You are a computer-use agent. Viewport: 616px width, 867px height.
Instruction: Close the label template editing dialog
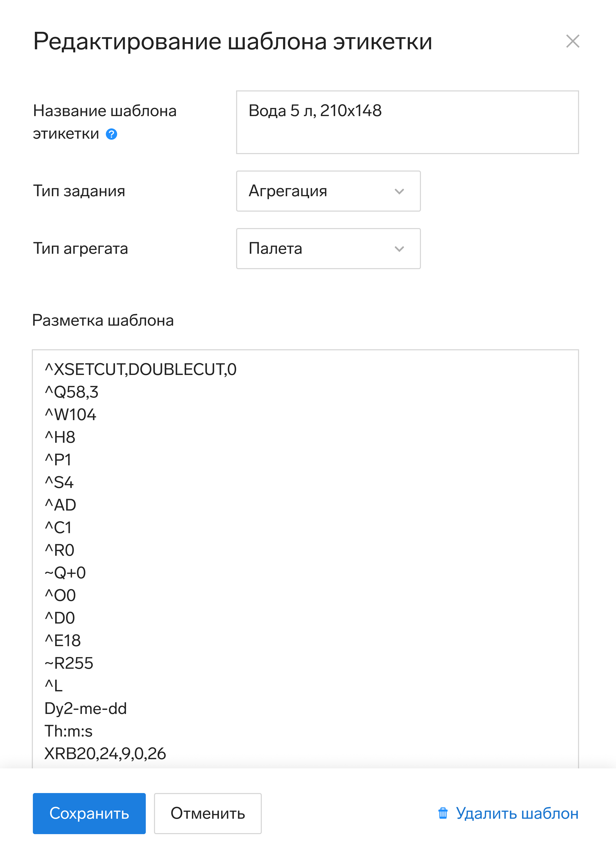click(x=572, y=41)
